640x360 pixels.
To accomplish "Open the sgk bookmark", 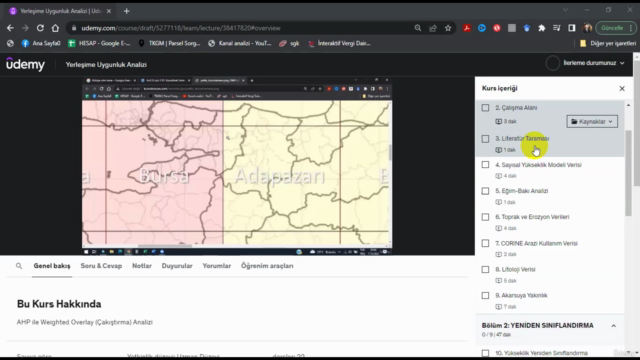I will point(289,43).
